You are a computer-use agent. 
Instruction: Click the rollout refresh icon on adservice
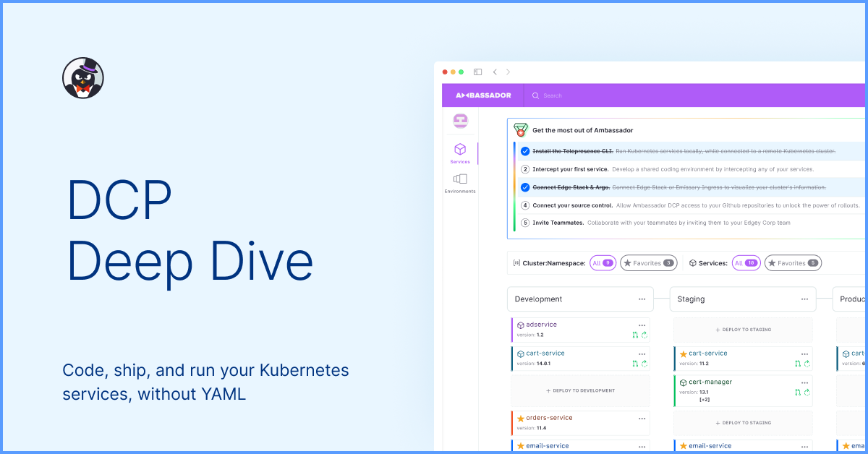(x=644, y=335)
